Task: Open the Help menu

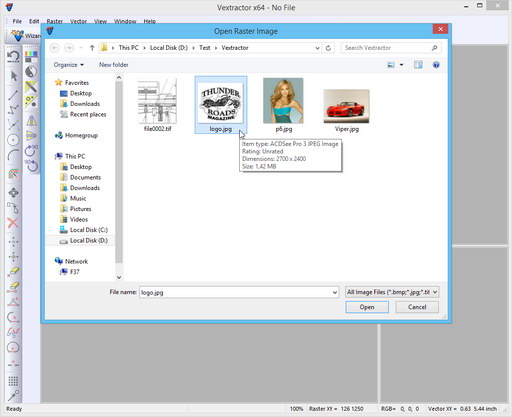Action: tap(150, 21)
